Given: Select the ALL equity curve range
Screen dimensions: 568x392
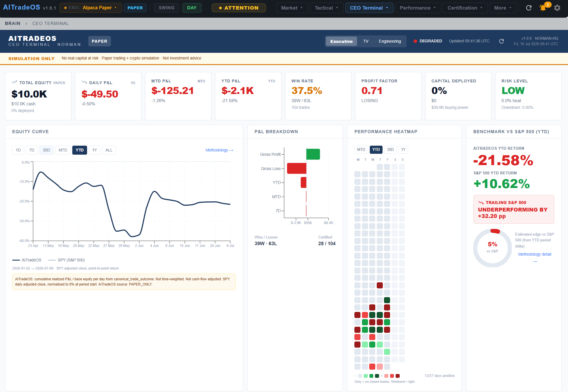Looking at the screenshot, I should coord(109,150).
